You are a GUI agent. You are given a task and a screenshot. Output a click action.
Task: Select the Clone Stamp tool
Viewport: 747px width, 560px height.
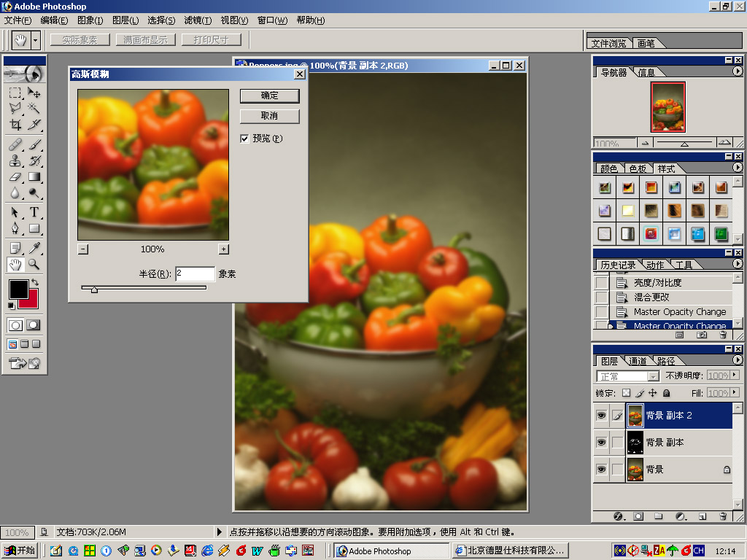pyautogui.click(x=15, y=160)
